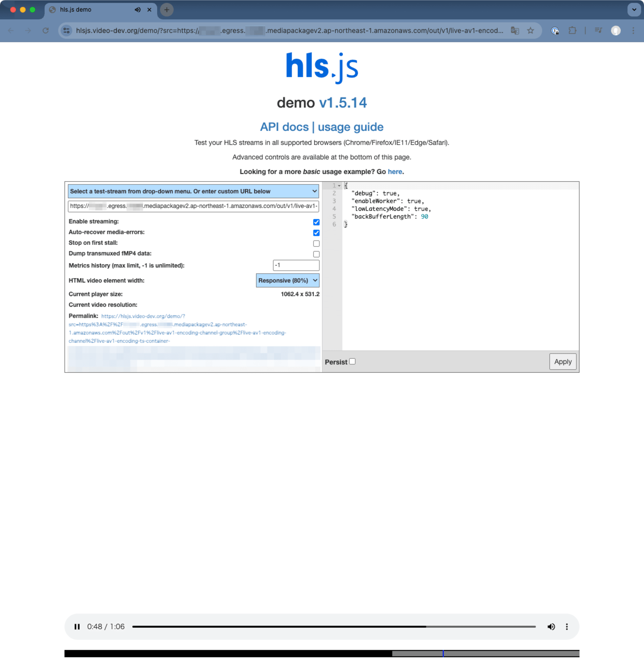Click player size value 1062.4 x 531.2
The image size is (644, 665).
(x=300, y=294)
